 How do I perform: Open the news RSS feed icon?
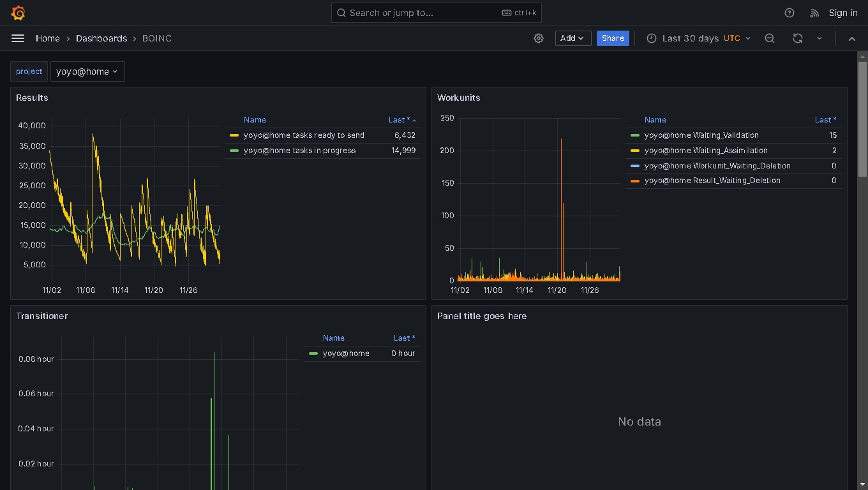(814, 13)
